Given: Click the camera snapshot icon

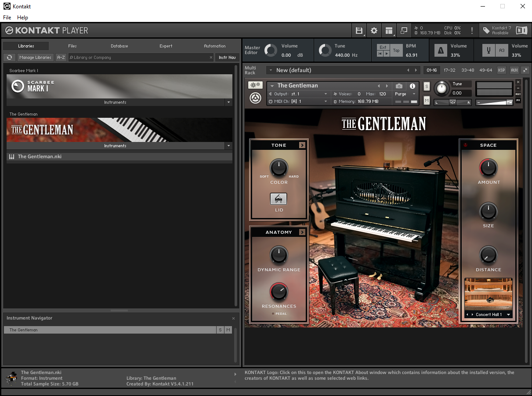Looking at the screenshot, I should [x=399, y=86].
